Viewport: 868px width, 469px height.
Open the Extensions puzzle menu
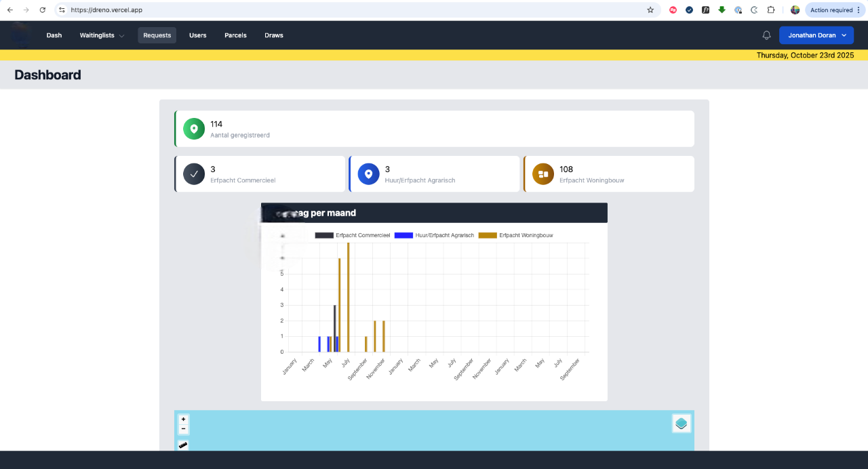[x=771, y=10]
